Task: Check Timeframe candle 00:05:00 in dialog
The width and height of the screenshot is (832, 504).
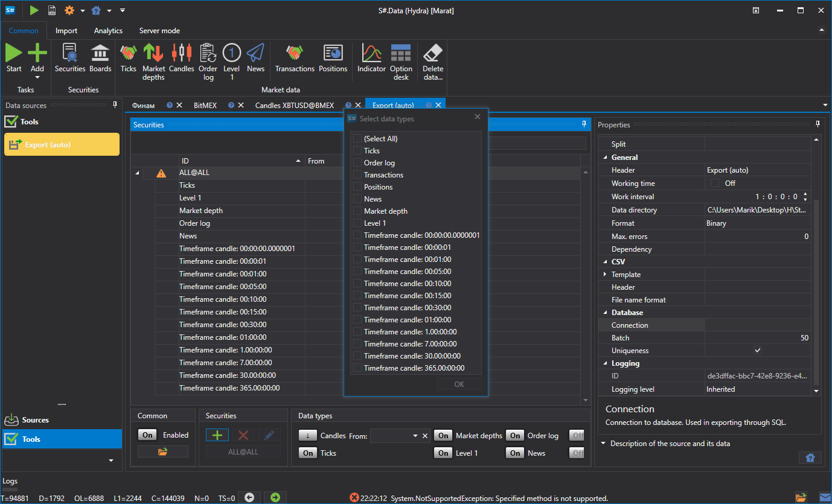Action: (x=357, y=272)
